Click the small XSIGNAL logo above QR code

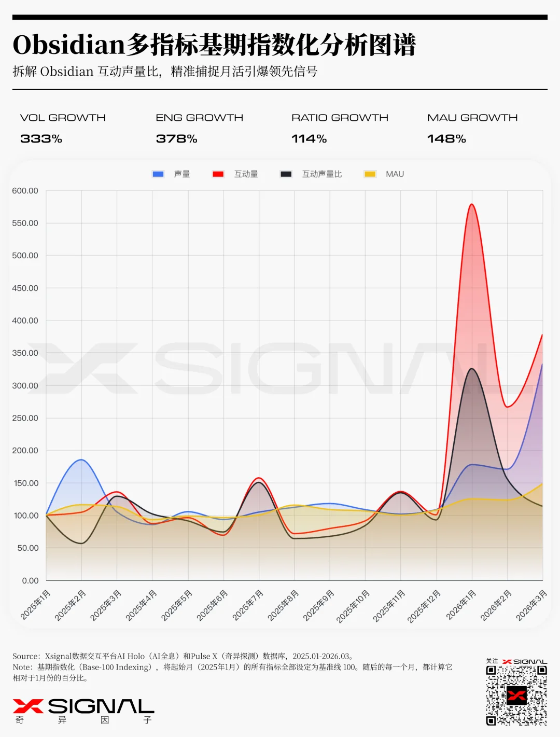coord(524,661)
